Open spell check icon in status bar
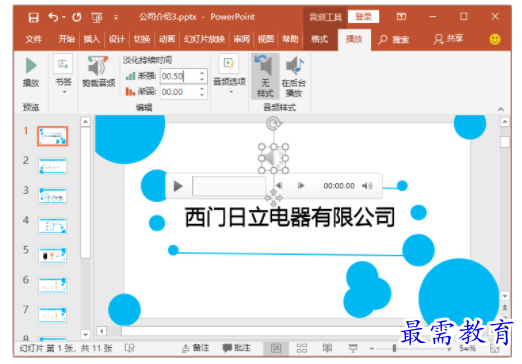The image size is (522, 364). click(x=129, y=348)
